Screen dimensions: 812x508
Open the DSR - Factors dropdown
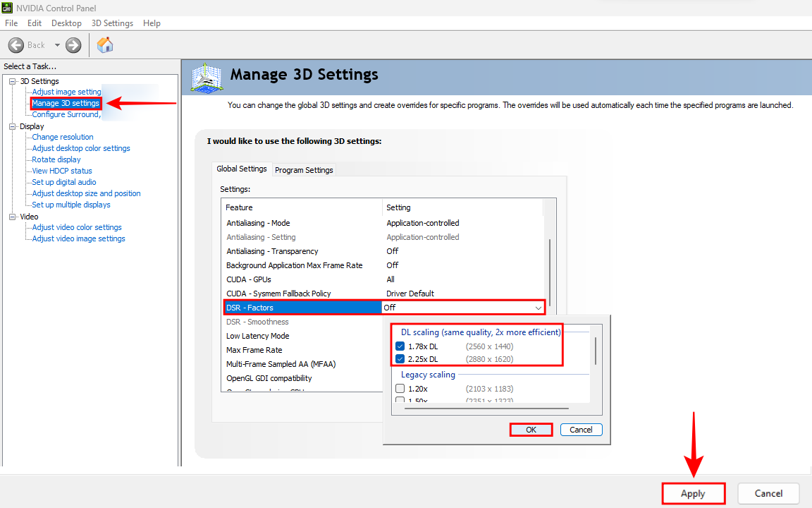(x=539, y=308)
